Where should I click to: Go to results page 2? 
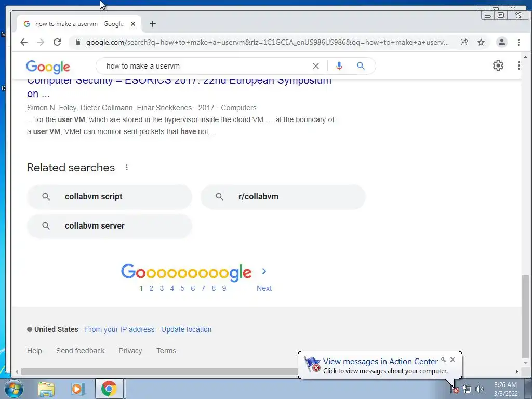(x=151, y=288)
